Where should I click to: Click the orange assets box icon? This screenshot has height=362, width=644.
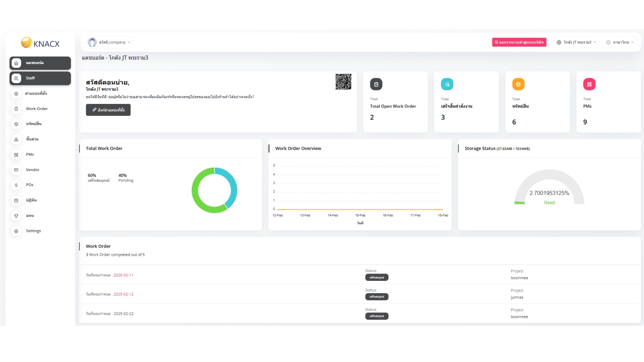[518, 84]
